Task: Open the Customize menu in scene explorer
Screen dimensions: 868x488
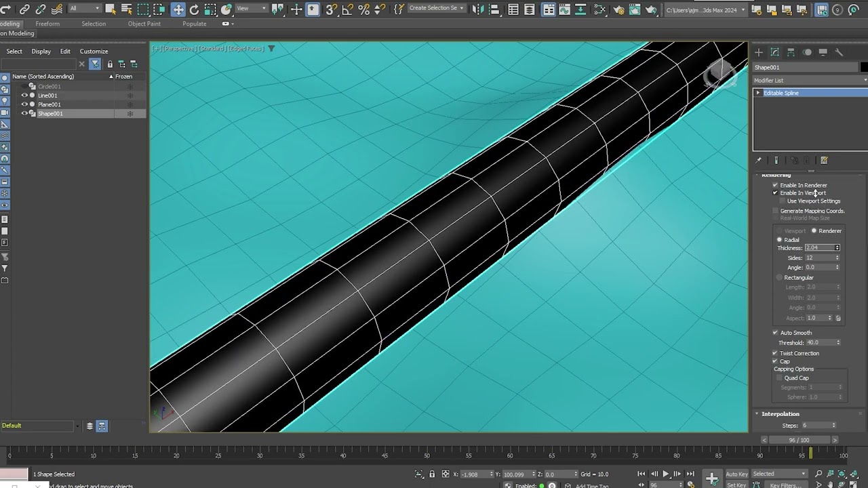Action: [x=94, y=52]
